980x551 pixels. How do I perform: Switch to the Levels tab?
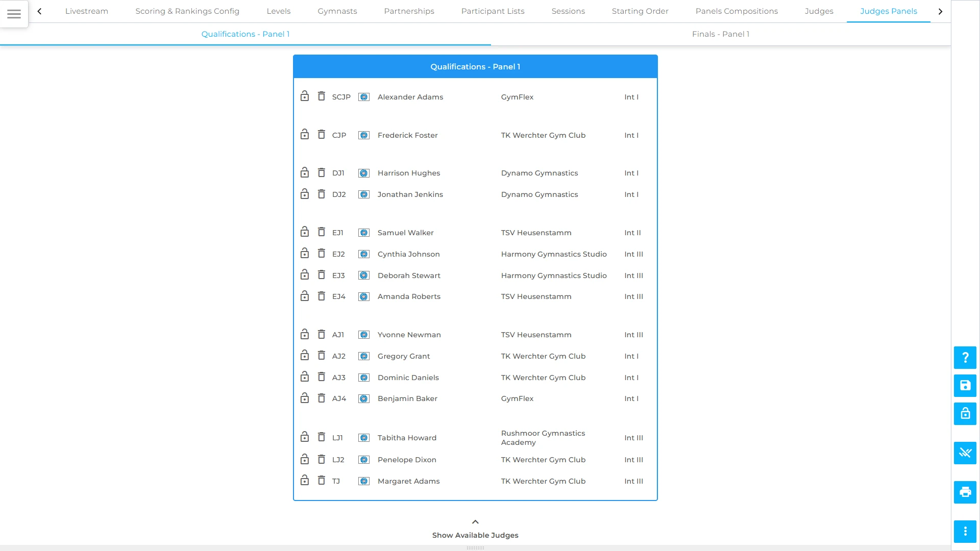tap(279, 11)
